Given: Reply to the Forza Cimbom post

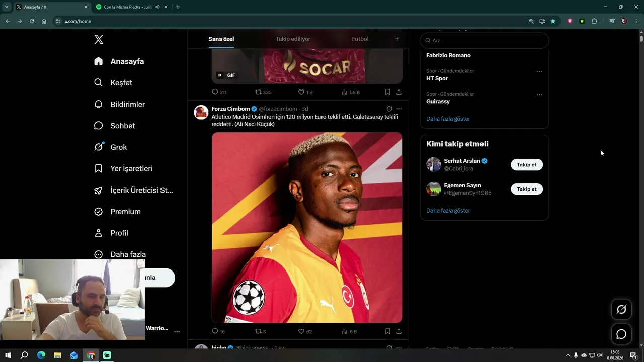Looking at the screenshot, I should point(218,331).
